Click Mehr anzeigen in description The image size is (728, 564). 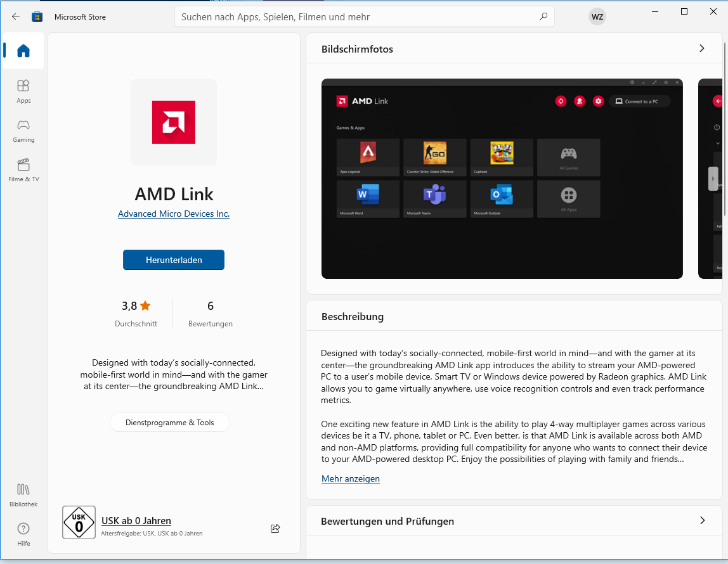351,478
